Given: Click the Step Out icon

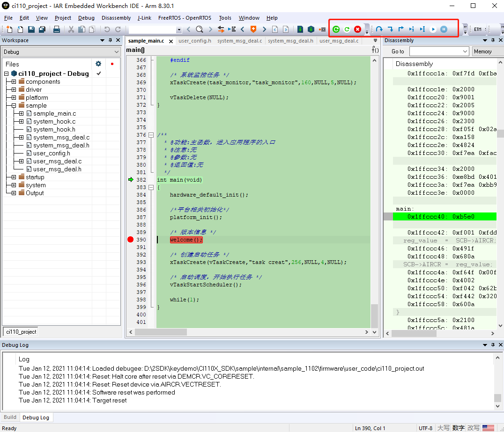Looking at the screenshot, I should click(x=401, y=29).
